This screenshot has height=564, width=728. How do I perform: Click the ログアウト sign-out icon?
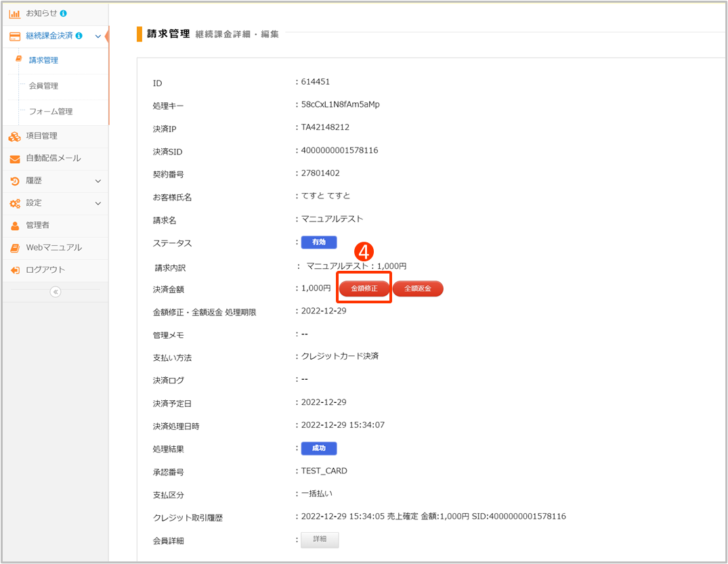pyautogui.click(x=14, y=270)
